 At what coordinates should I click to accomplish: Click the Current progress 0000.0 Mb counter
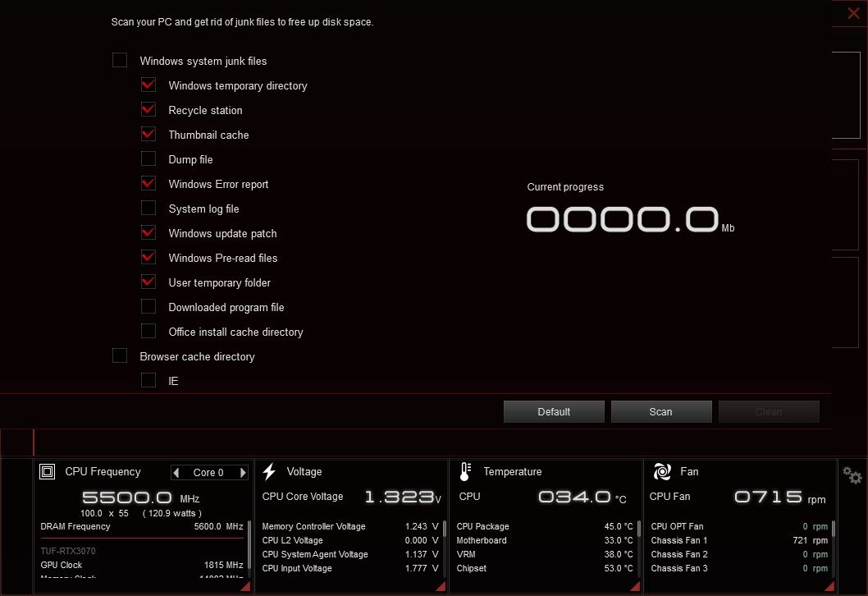pyautogui.click(x=631, y=219)
